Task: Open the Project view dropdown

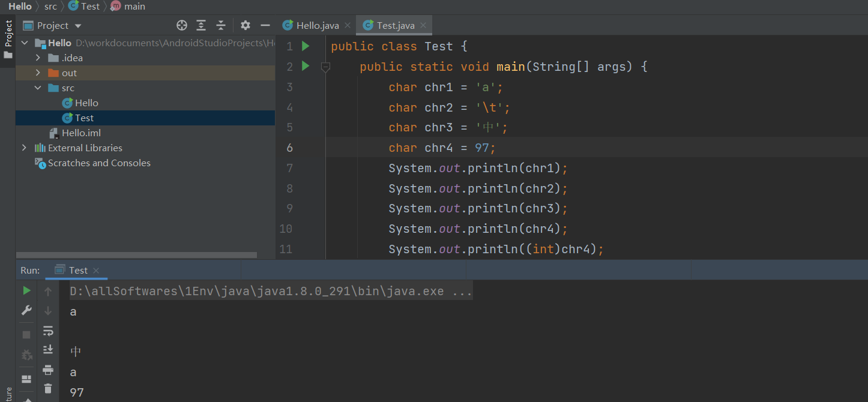Action: 78,26
